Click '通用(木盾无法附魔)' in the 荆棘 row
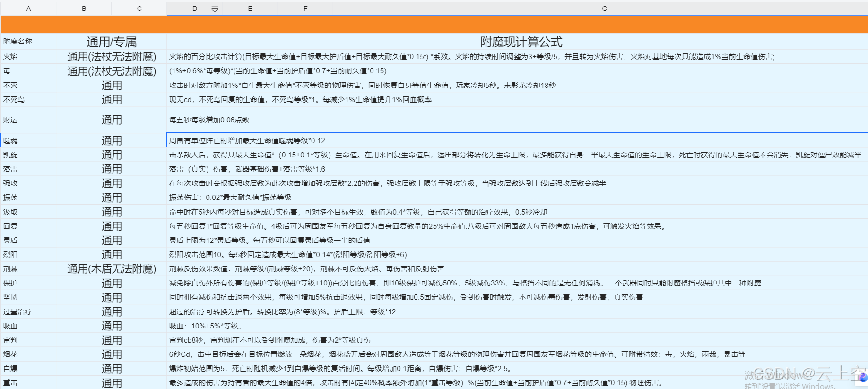 111,268
